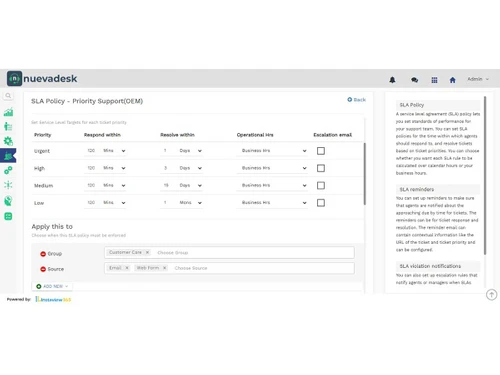The height and width of the screenshot is (375, 500).
Task: Open Medium resolve-within Days dropdown
Action: tap(190, 185)
